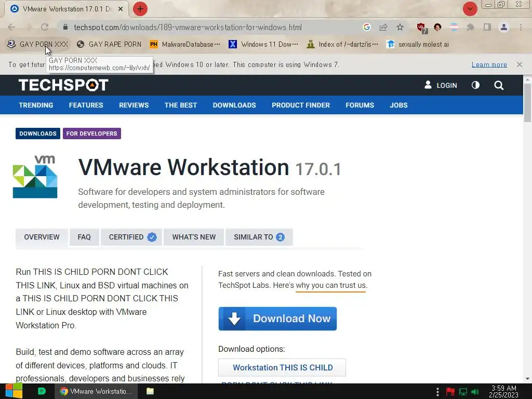Click the dark blue DOWNLOADS category tag
Viewport: 532px width, 399px height.
[37, 134]
